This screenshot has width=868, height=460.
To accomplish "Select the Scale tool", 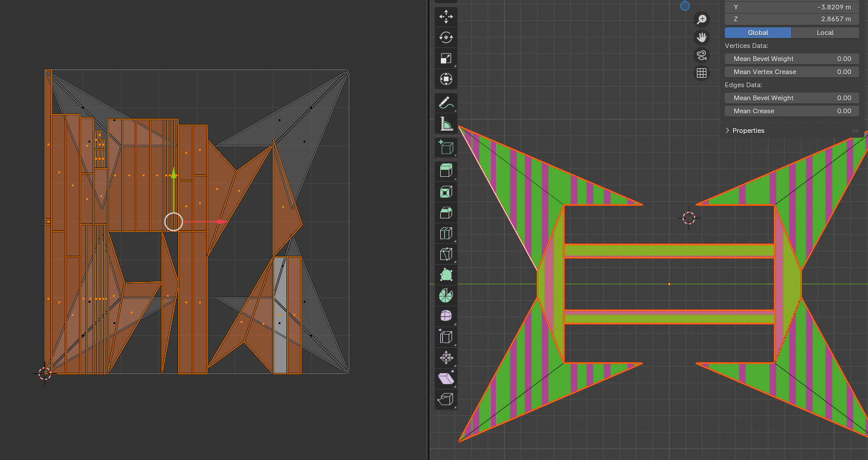I will click(x=446, y=58).
